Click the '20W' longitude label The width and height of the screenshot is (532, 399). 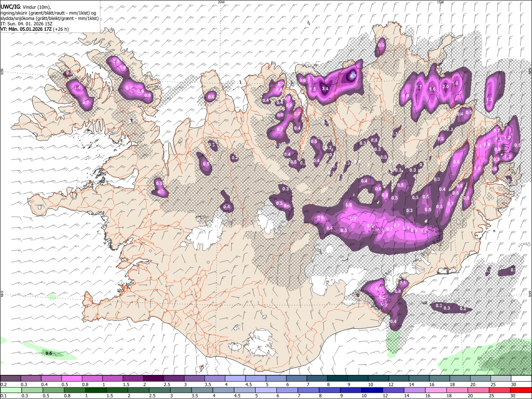click(x=221, y=2)
